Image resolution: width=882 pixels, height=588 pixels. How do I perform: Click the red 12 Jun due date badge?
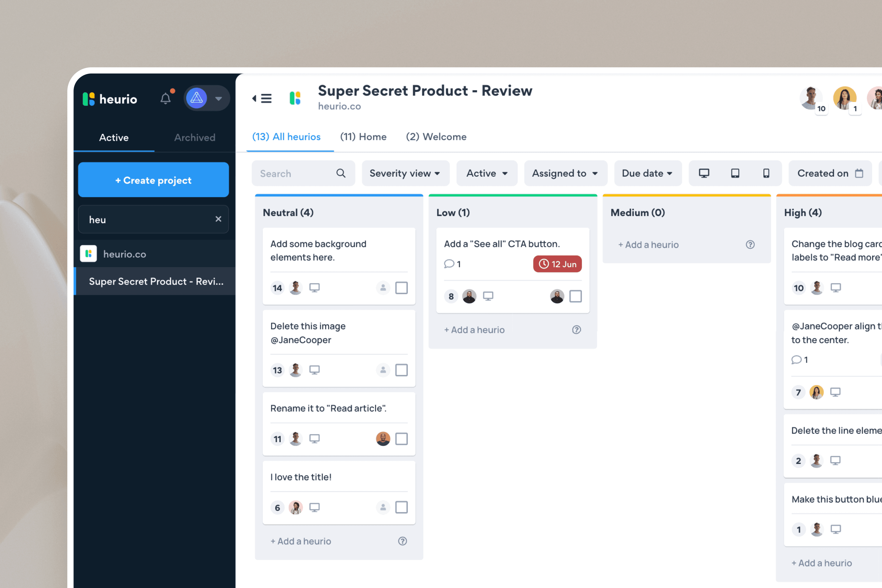pos(557,264)
